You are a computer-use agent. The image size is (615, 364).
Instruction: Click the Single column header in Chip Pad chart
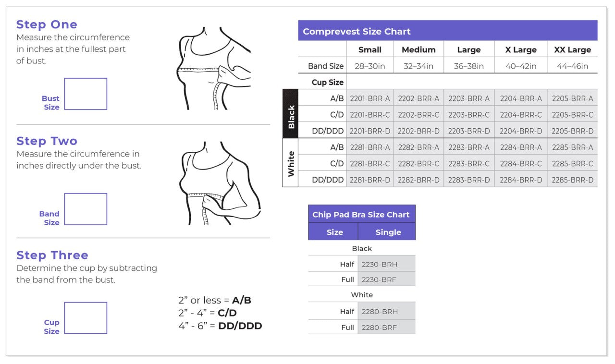point(388,232)
